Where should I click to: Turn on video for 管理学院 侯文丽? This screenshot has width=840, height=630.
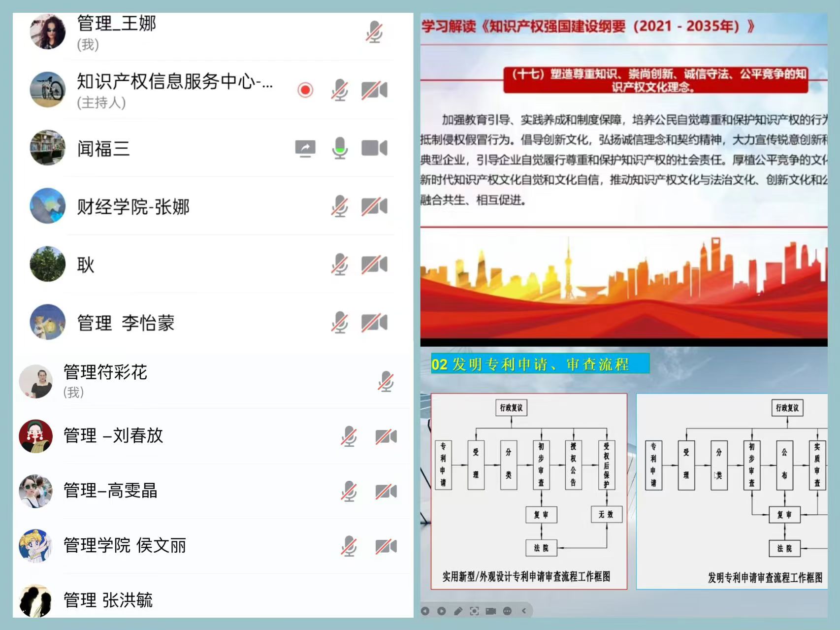tap(387, 545)
